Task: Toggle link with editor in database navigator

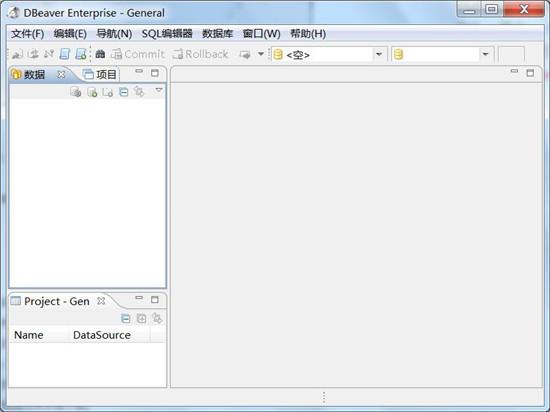Action: point(139,92)
